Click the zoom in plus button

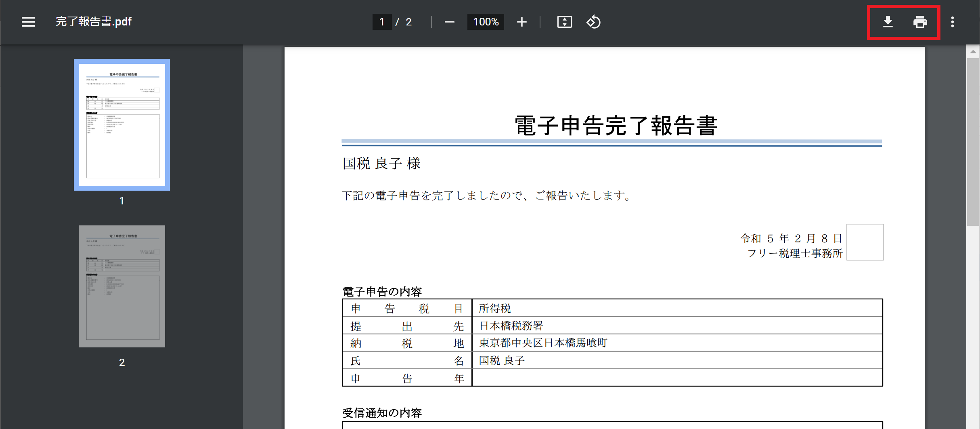click(521, 22)
